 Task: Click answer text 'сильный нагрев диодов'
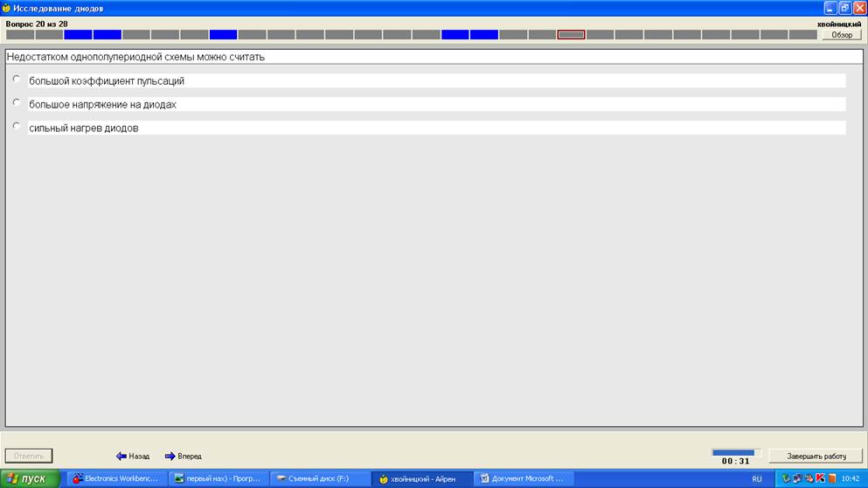click(84, 128)
